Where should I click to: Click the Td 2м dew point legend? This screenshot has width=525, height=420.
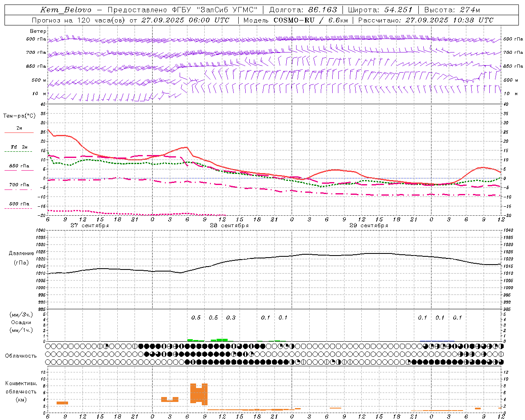coord(19,147)
